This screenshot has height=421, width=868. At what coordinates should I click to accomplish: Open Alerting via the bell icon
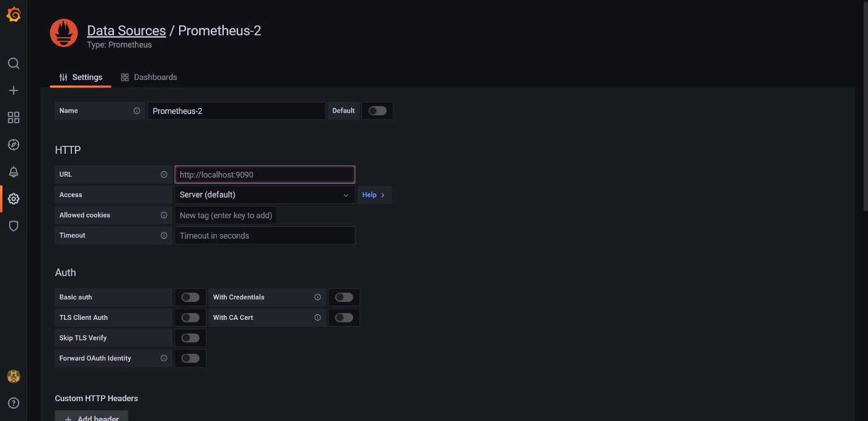[x=14, y=172]
